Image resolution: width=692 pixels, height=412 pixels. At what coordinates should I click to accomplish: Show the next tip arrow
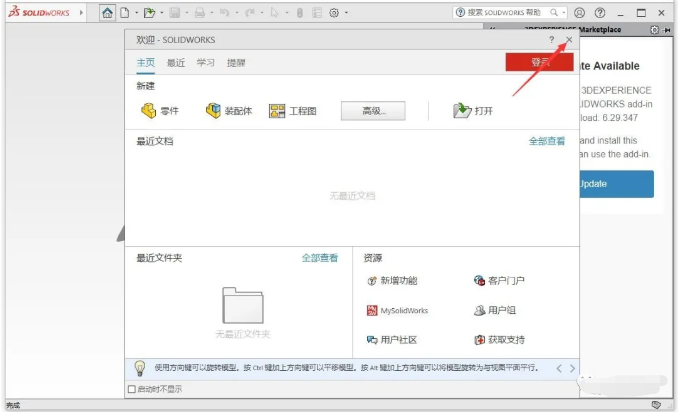tap(572, 368)
